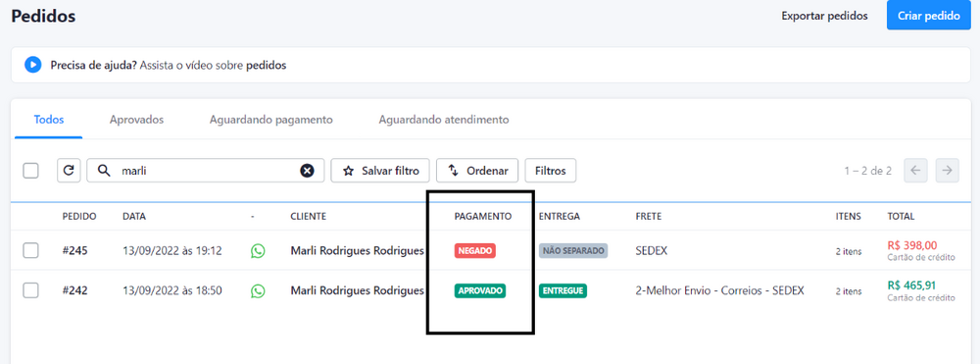Open the Ordenar sorting options

pyautogui.click(x=477, y=170)
